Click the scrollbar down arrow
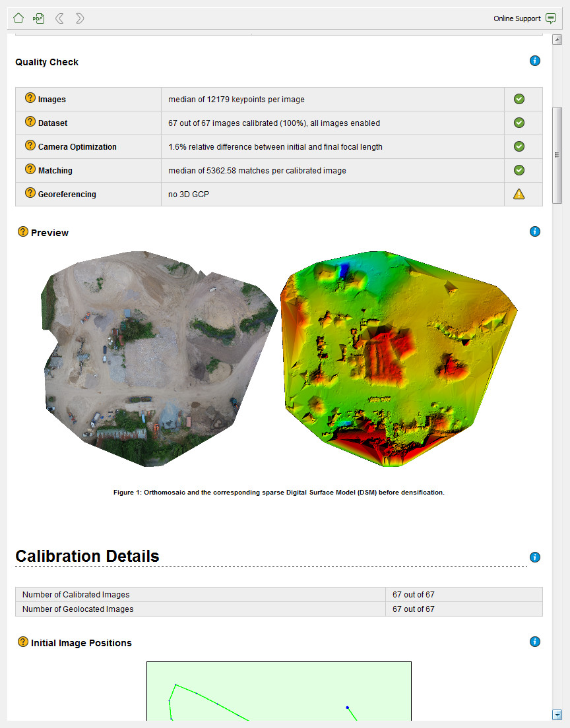This screenshot has width=570, height=728. click(557, 714)
